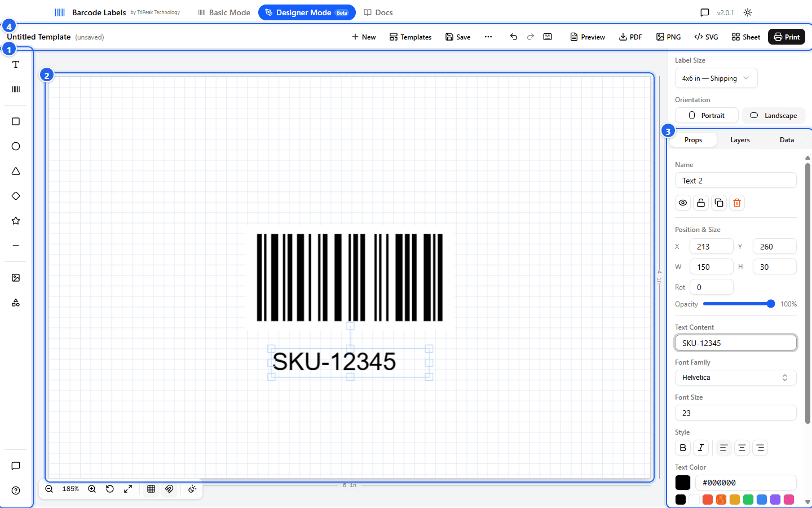Set orientation to Portrait
812x508 pixels.
click(707, 115)
